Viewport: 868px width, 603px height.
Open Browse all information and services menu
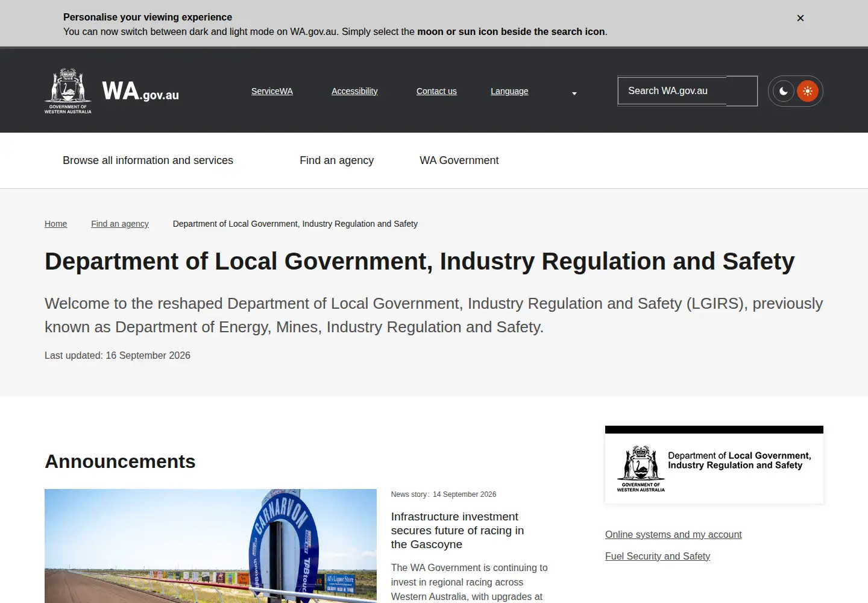[148, 160]
